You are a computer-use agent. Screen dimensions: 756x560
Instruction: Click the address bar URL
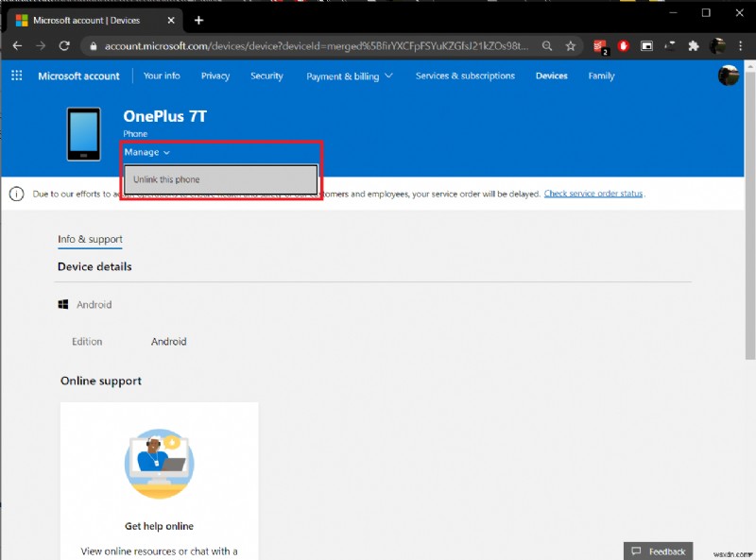[317, 45]
